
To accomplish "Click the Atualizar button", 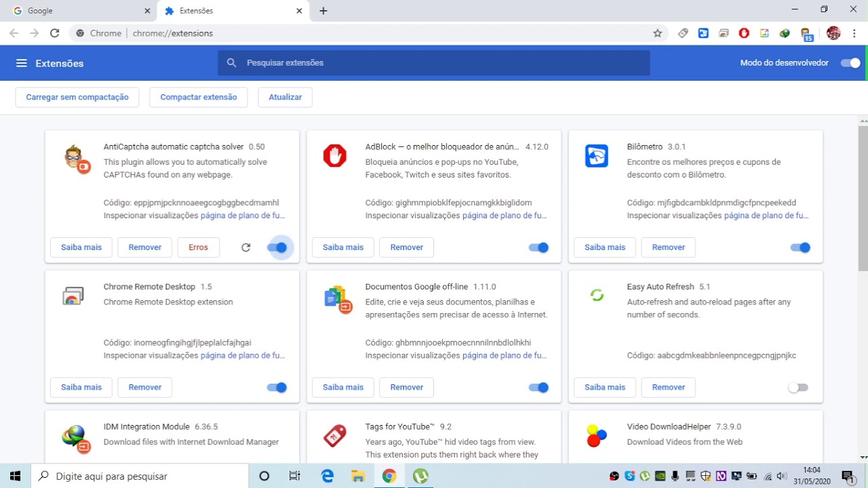I will 285,98.
